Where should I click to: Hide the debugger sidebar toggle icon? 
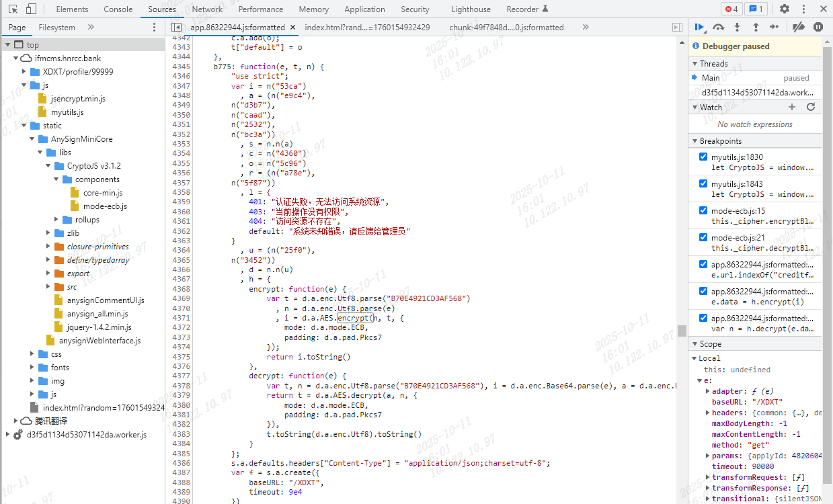tap(677, 28)
